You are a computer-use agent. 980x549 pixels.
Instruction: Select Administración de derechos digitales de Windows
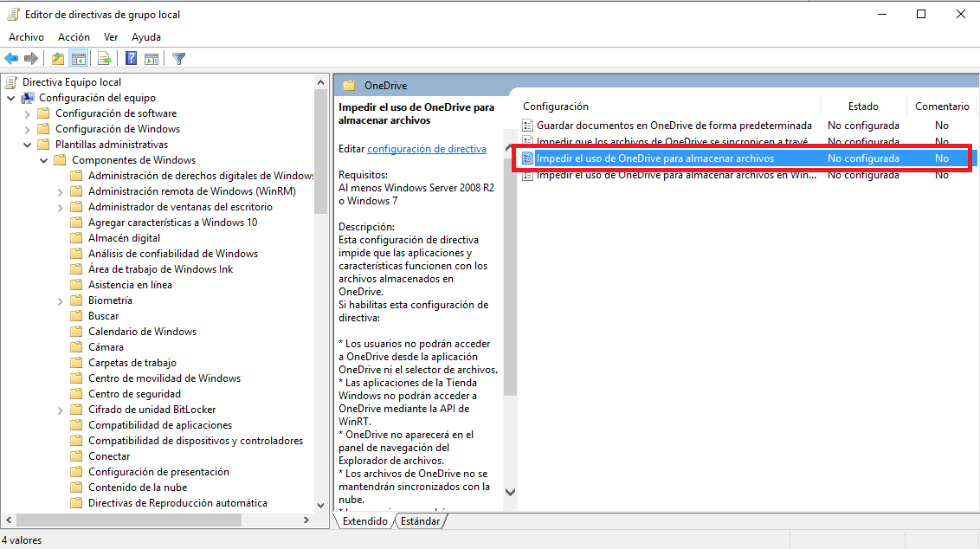coord(201,176)
